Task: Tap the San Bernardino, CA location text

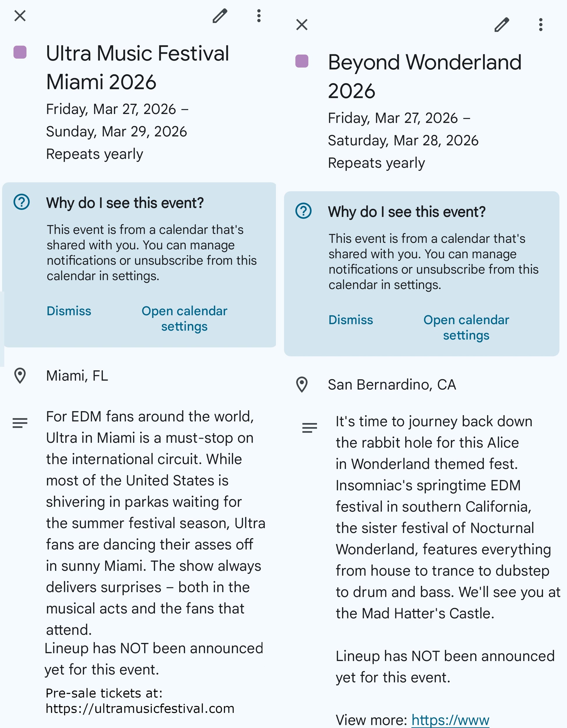Action: [392, 385]
